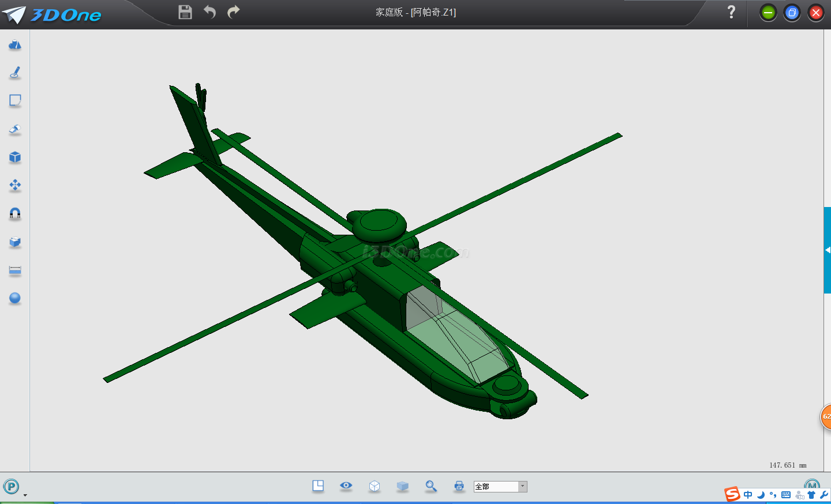The image size is (831, 504).
Task: Click the save disk icon
Action: (x=185, y=12)
